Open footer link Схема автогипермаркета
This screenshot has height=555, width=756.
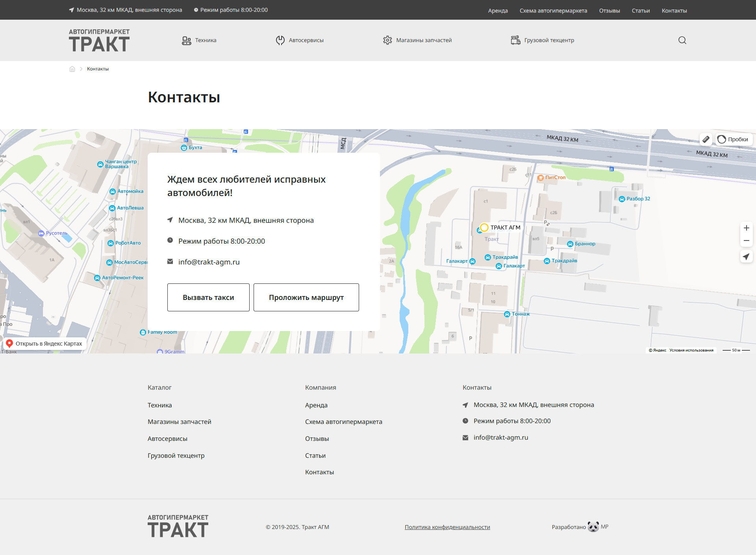(343, 422)
